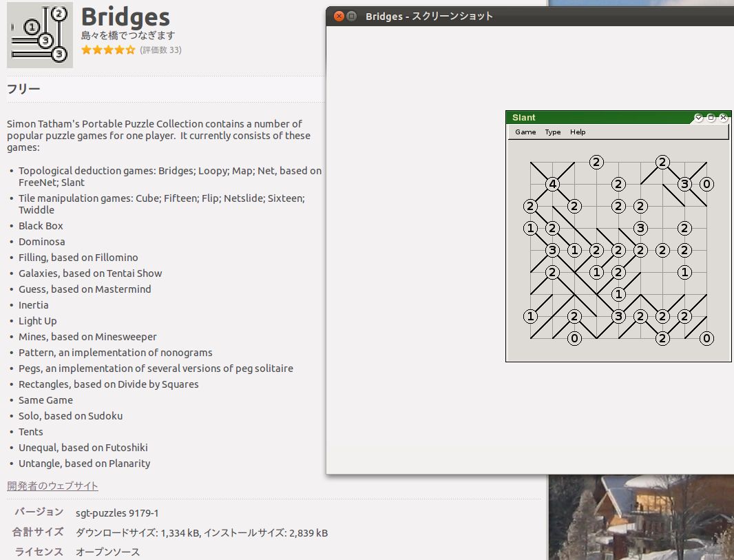Click the Slant window close icon
The image size is (734, 560).
723,118
